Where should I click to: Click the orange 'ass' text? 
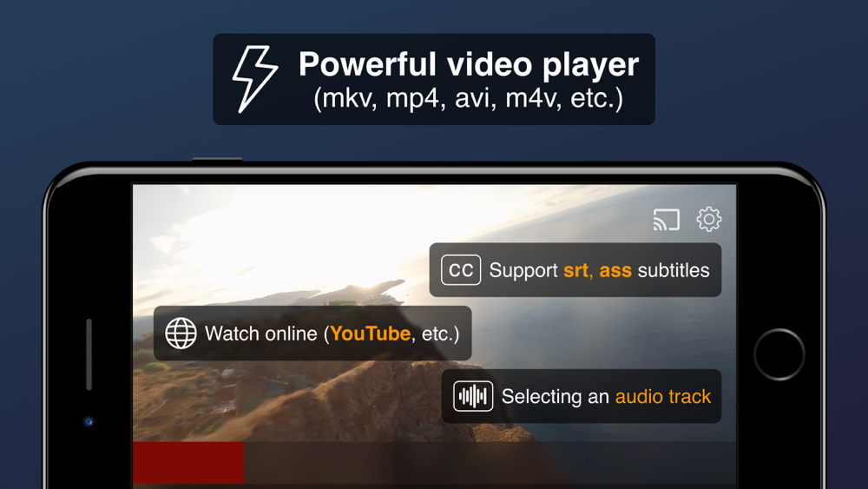click(615, 271)
